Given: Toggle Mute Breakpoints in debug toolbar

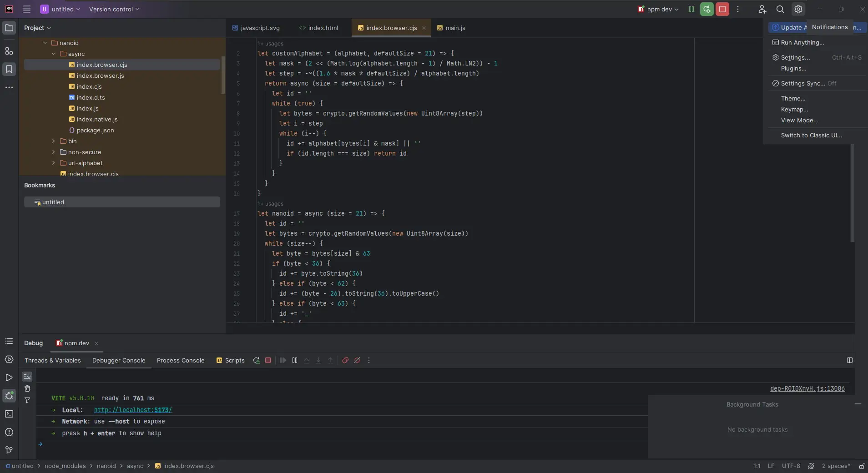Looking at the screenshot, I should [x=357, y=360].
